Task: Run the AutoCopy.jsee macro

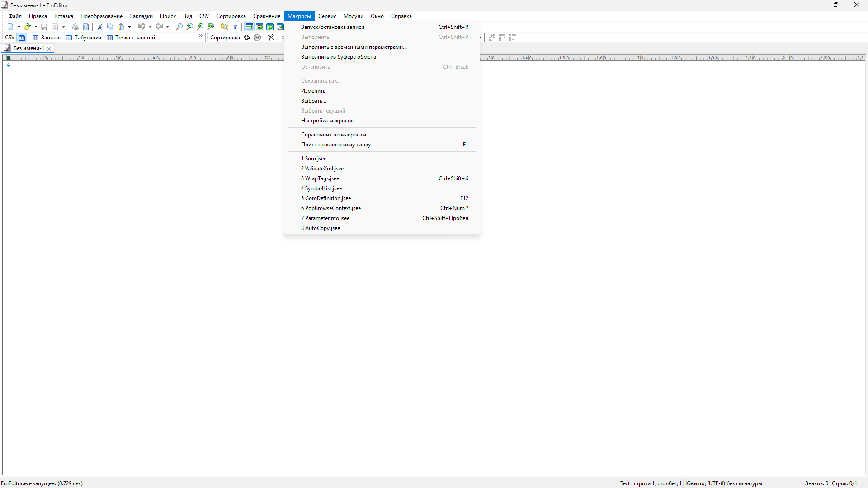Action: 382,228
